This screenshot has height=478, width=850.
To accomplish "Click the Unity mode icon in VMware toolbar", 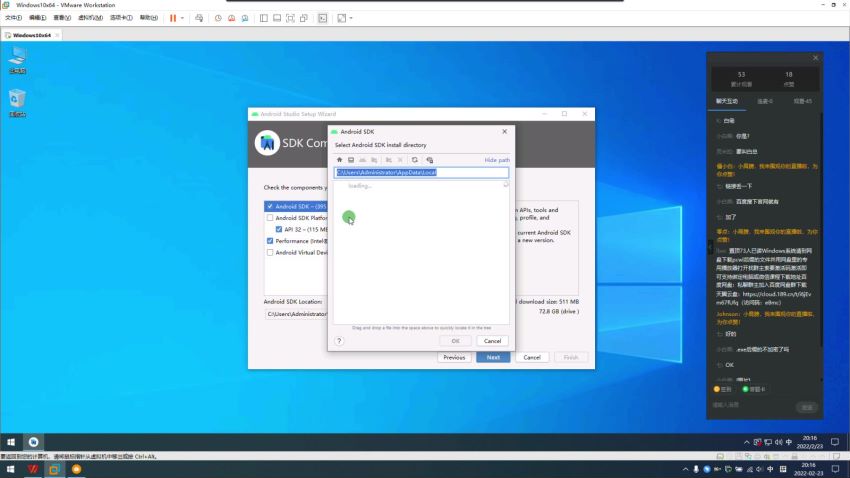I will pos(304,18).
